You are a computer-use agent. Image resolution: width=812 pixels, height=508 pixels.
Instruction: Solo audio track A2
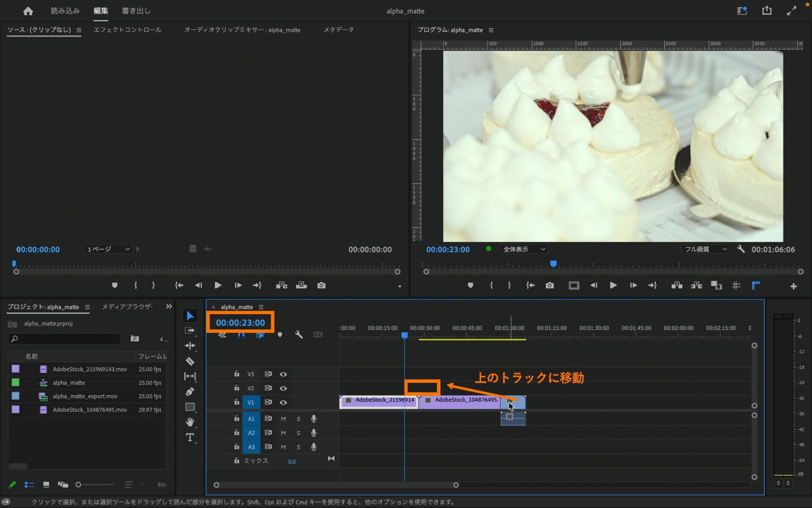299,433
